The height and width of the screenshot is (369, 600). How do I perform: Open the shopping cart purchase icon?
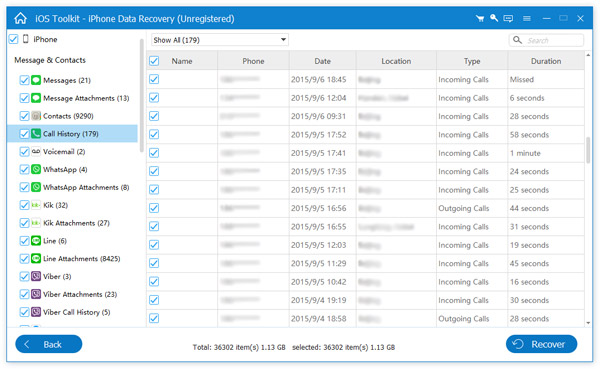coord(479,18)
